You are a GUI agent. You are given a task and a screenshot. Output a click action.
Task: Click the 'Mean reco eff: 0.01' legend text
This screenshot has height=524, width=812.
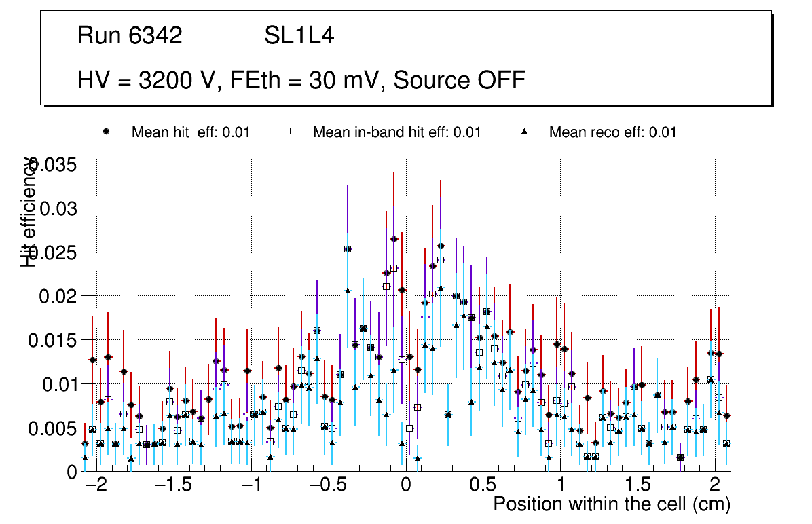click(612, 132)
